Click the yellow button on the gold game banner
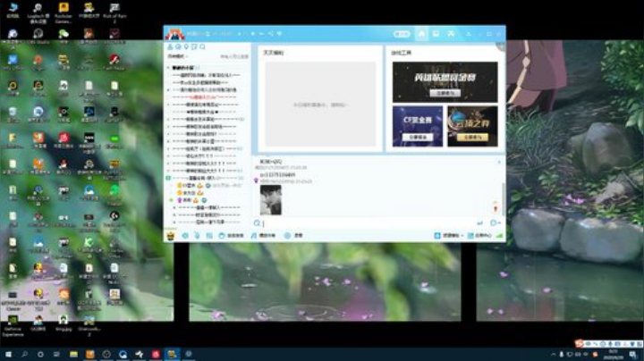Image resolution: width=644 pixels, height=361 pixels. 473,137
